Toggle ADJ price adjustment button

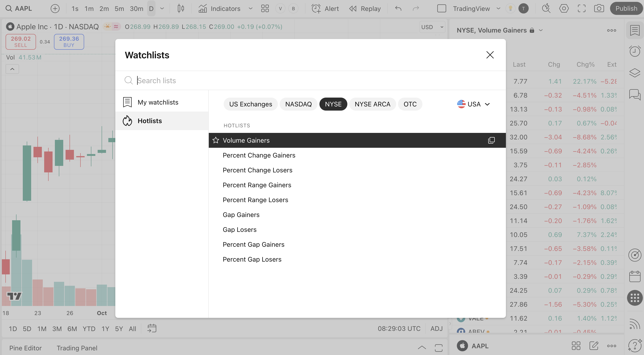click(436, 329)
